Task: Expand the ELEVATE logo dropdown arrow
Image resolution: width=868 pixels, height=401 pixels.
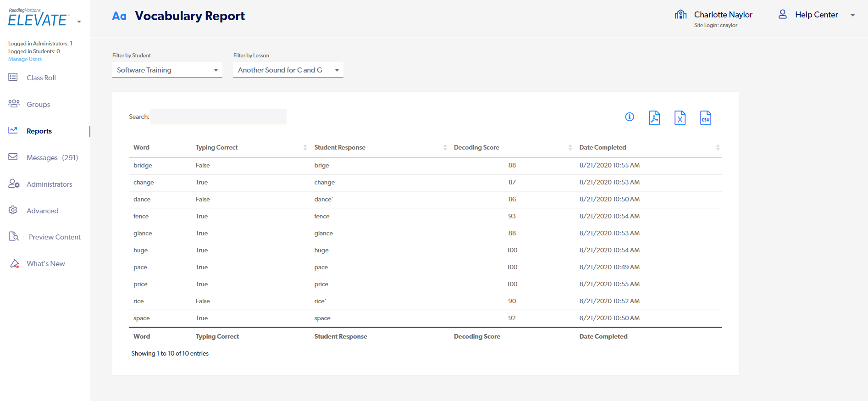Action: point(79,22)
